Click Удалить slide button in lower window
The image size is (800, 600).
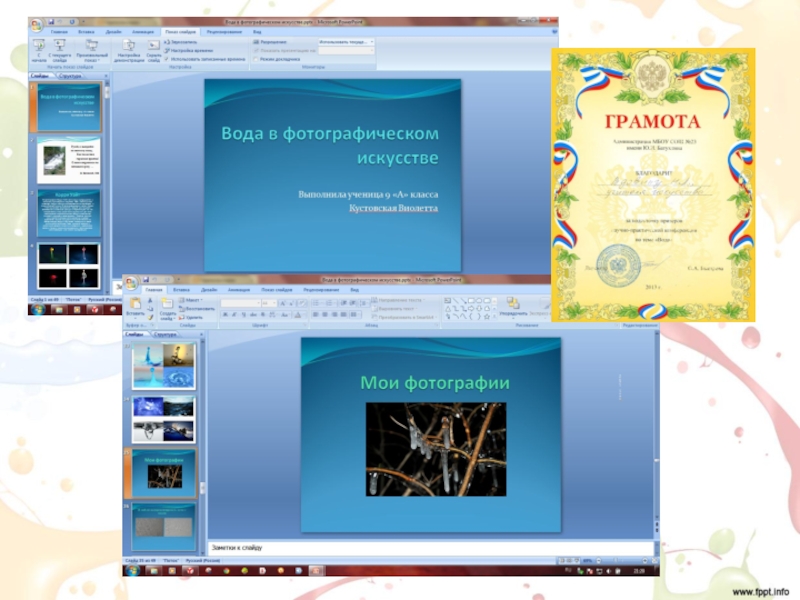click(191, 317)
